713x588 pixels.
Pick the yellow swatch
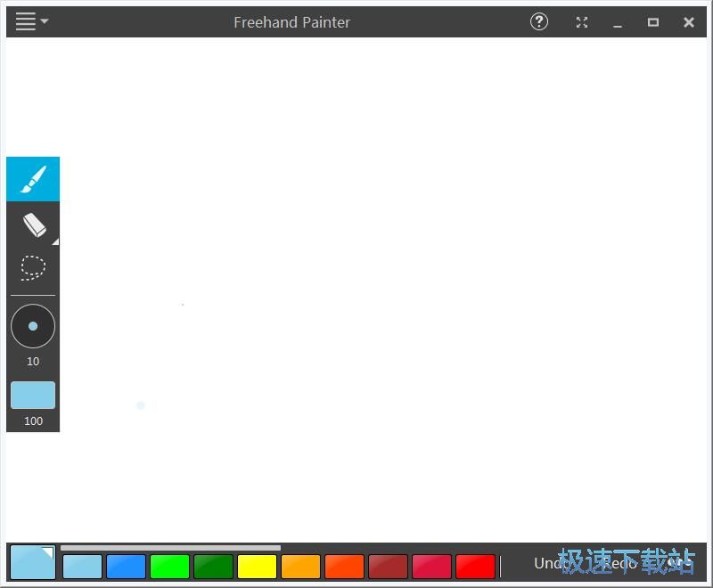click(257, 567)
